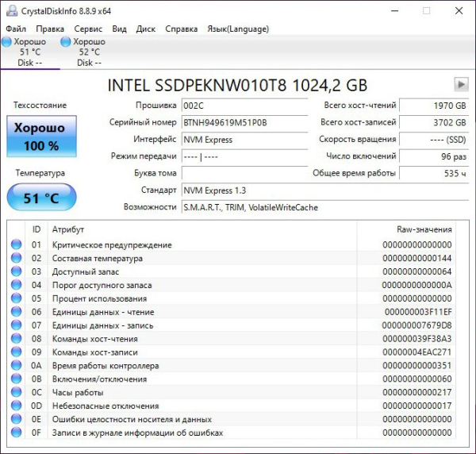The width and height of the screenshot is (476, 454).
Task: Open the Справка menu
Action: coord(181,29)
